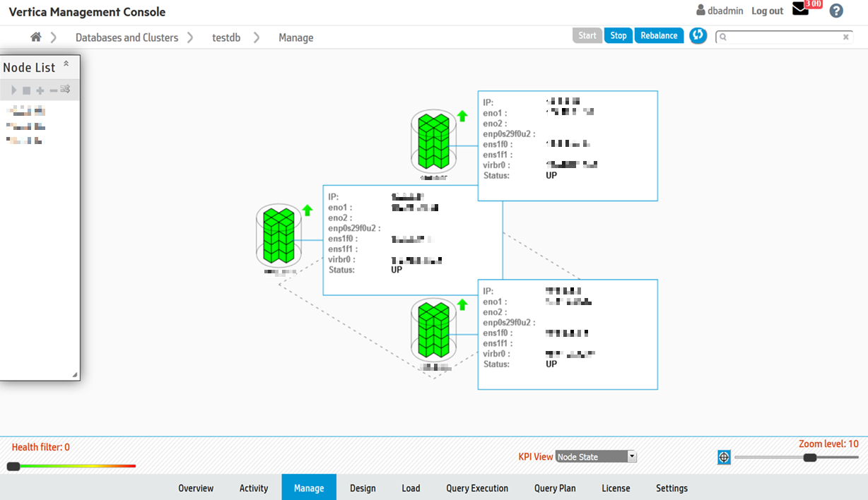The image size is (868, 500).
Task: Open the help question mark icon
Action: [836, 11]
